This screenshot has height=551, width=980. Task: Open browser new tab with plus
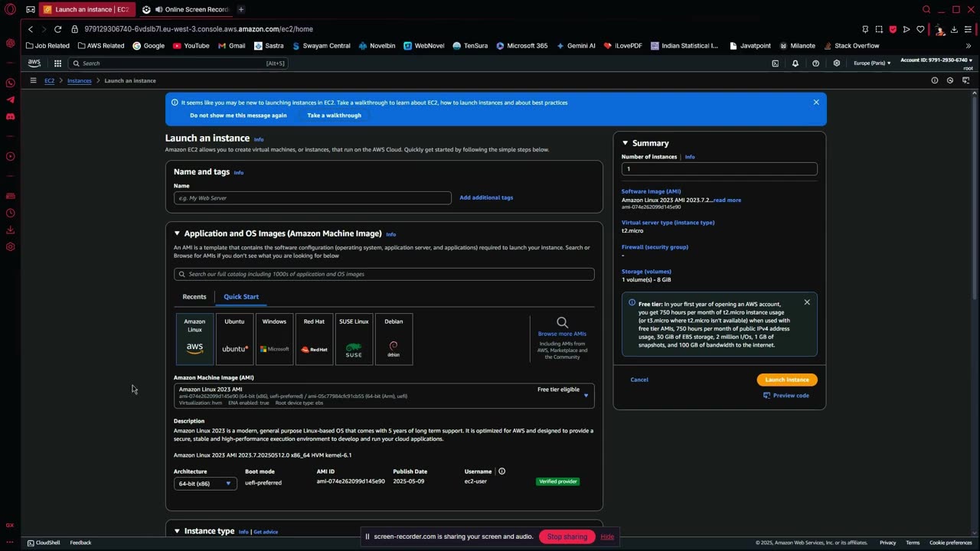[240, 9]
